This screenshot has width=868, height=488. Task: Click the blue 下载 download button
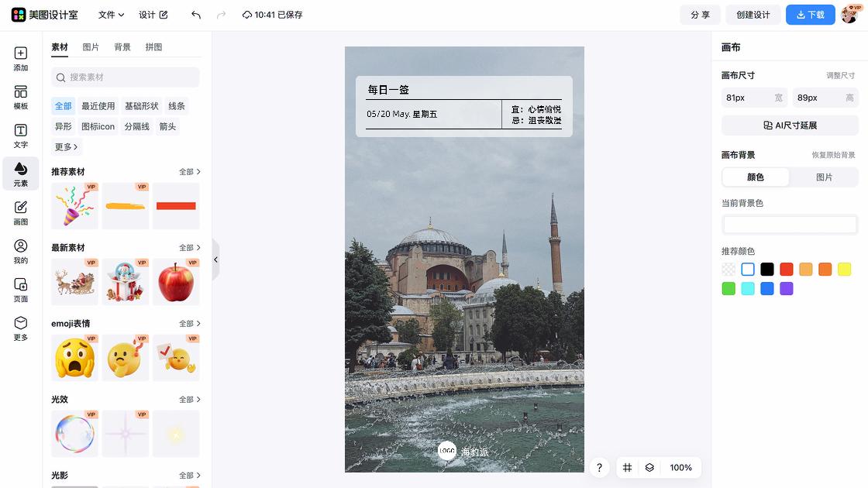(x=810, y=15)
